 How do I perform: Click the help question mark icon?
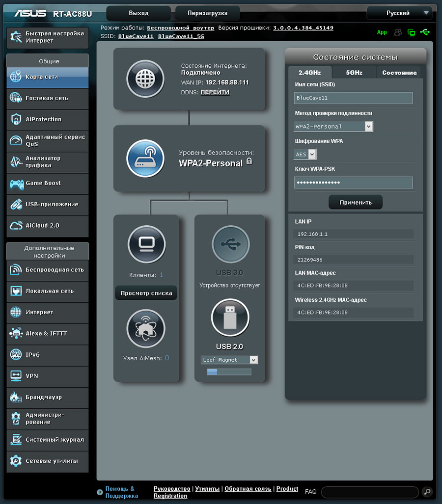tap(100, 492)
